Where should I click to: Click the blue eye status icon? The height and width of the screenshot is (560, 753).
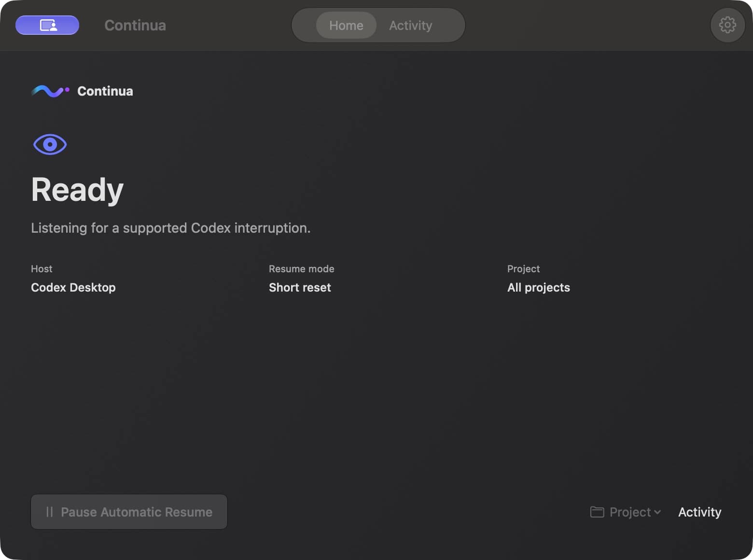coord(50,144)
